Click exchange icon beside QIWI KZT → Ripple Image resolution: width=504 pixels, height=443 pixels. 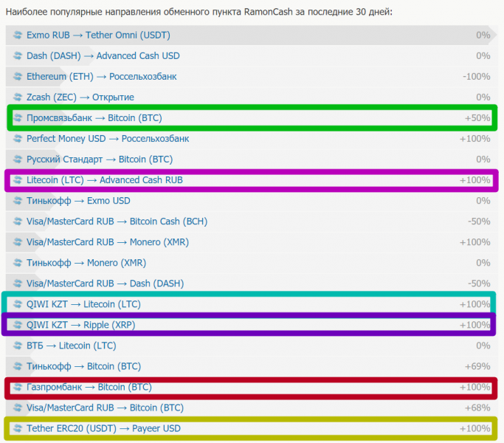[18, 325]
